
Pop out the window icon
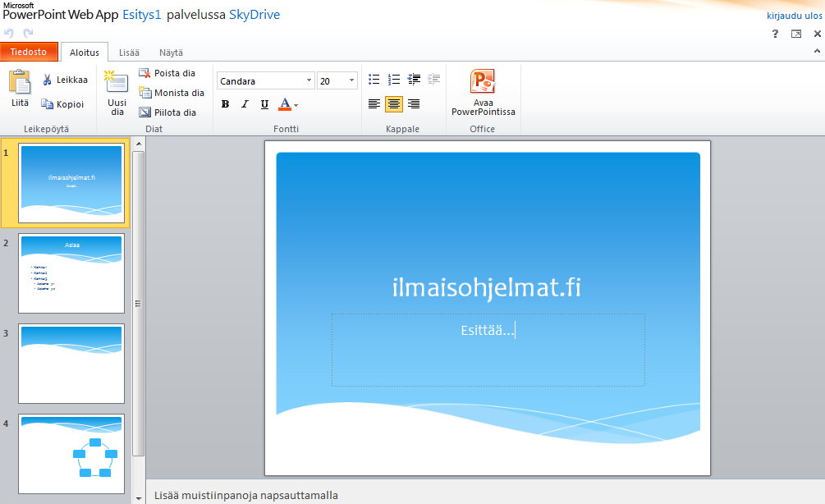[796, 34]
